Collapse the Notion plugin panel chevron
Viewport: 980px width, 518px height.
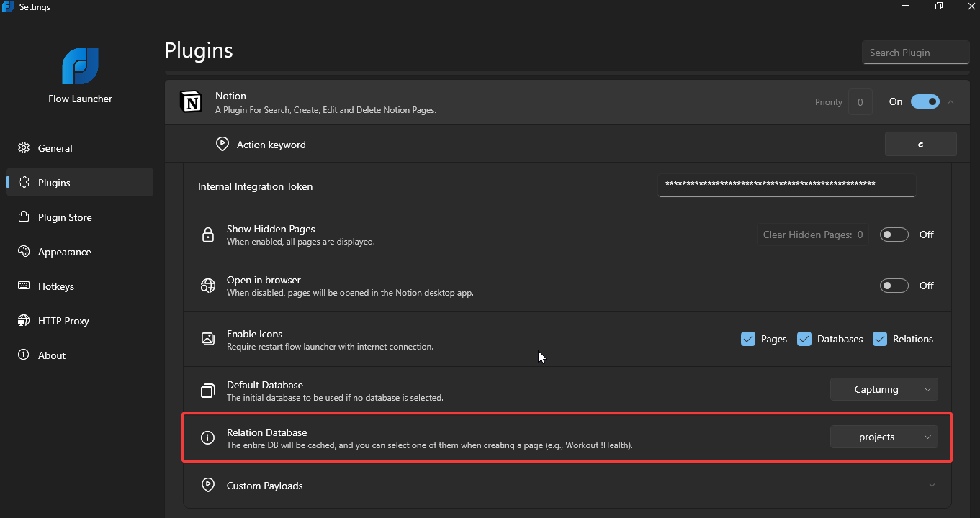click(x=951, y=102)
